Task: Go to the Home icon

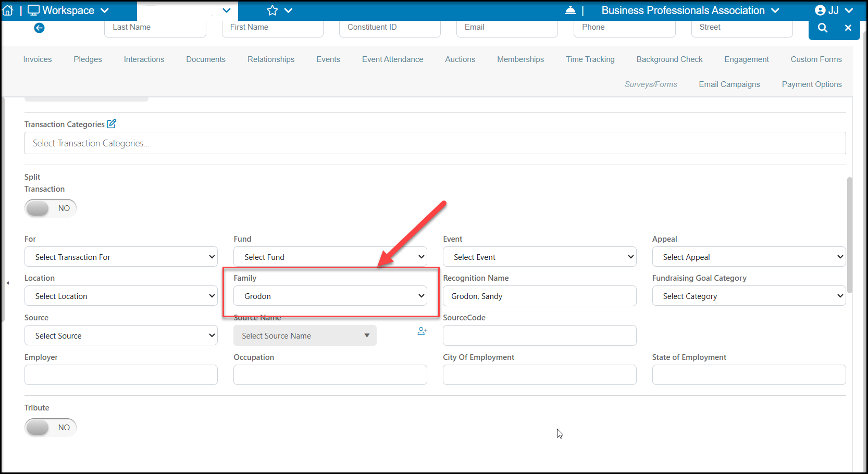Action: (8, 10)
